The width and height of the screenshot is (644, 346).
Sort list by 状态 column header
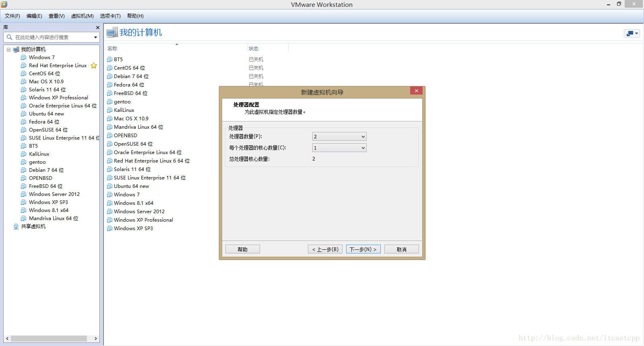[x=254, y=48]
